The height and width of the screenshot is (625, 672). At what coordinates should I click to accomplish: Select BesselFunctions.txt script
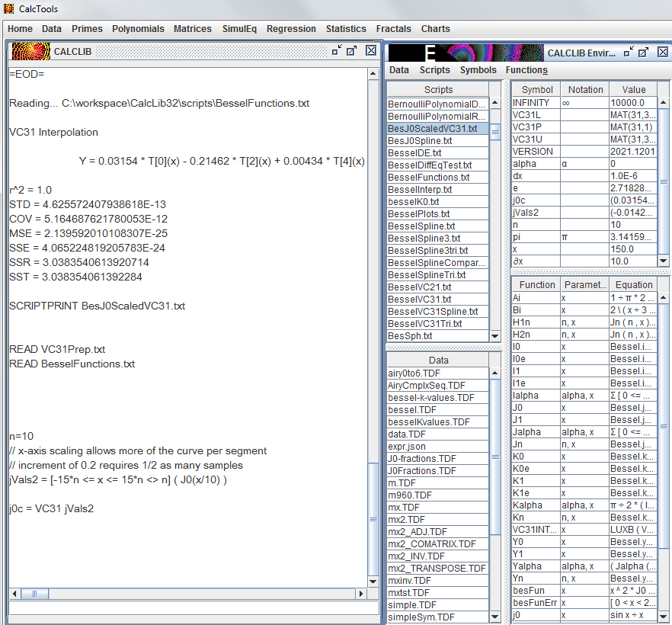[x=437, y=178]
